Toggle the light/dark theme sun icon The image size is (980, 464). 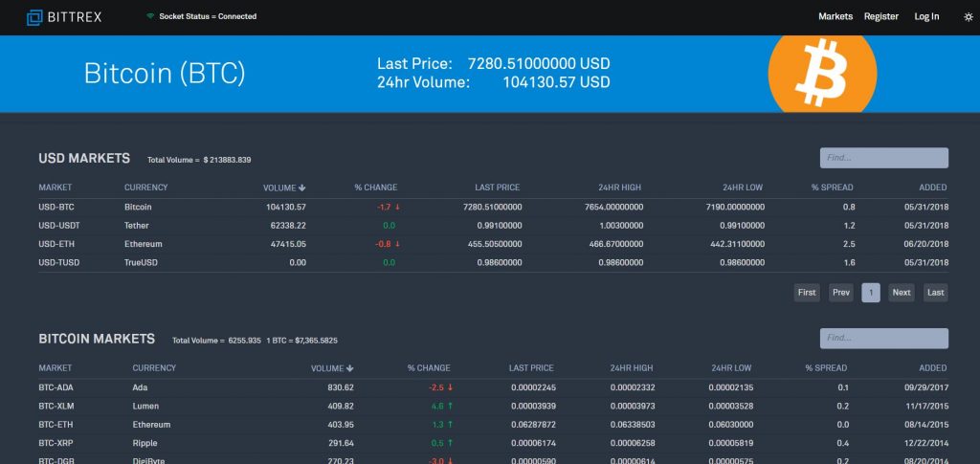[x=969, y=17]
